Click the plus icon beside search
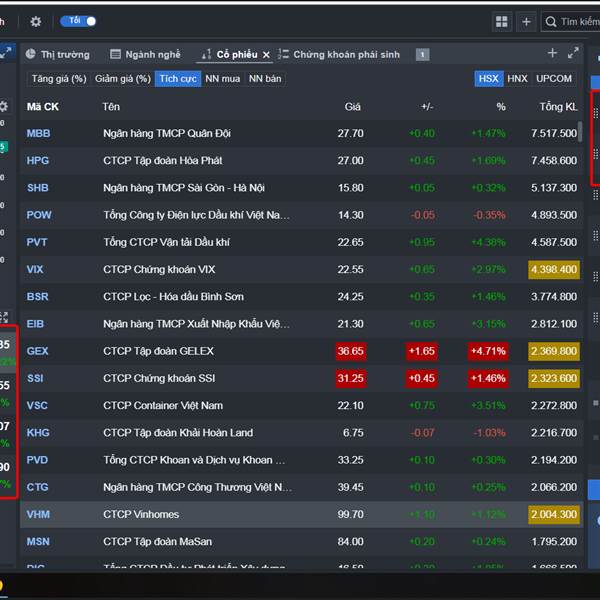Viewport: 600px width, 600px height. (x=526, y=21)
